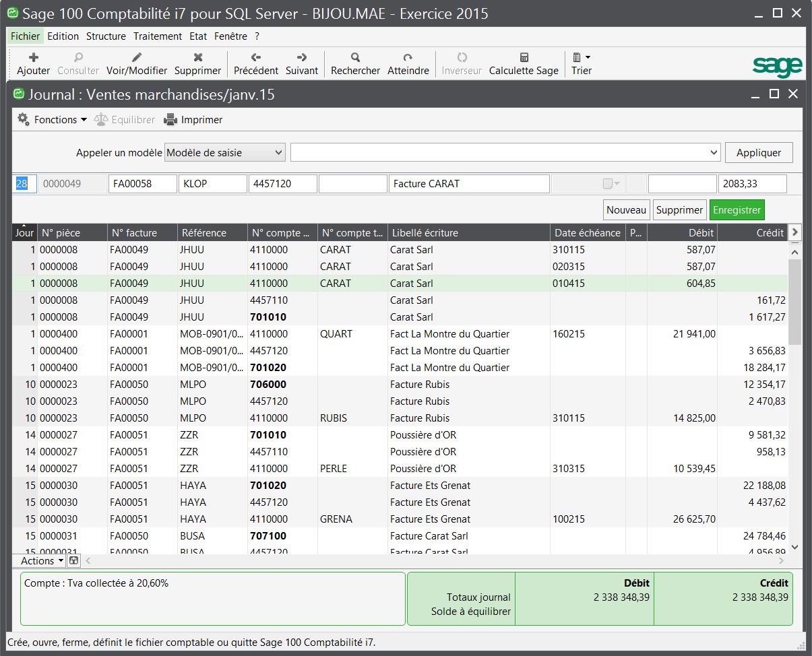Open the date échéance picker in entry row
The image size is (812, 656).
(612, 183)
